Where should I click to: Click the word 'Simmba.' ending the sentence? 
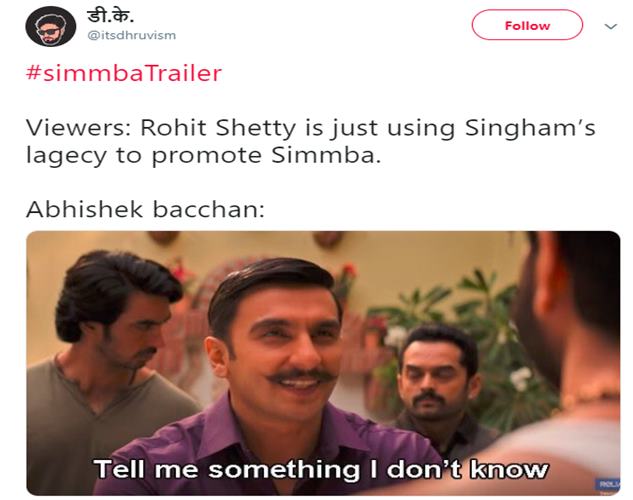[x=326, y=155]
